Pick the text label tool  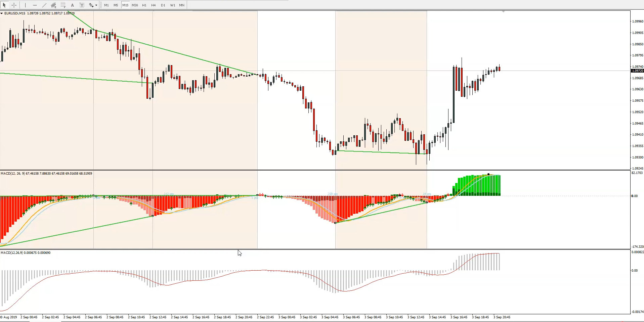coord(82,5)
